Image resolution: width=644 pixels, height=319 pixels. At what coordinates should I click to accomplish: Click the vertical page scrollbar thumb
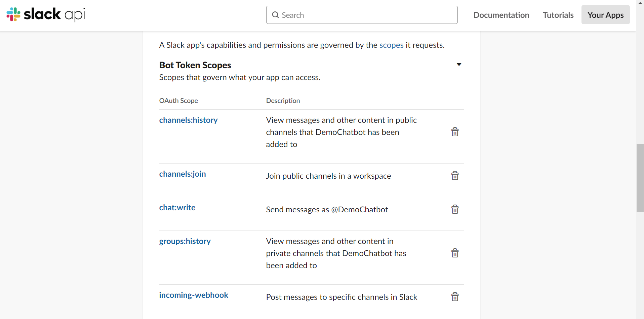point(640,178)
